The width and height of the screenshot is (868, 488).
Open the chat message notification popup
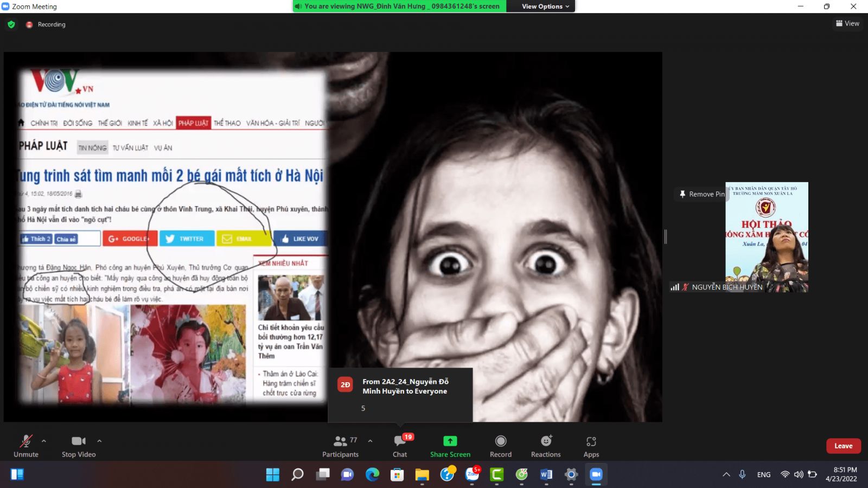(400, 395)
